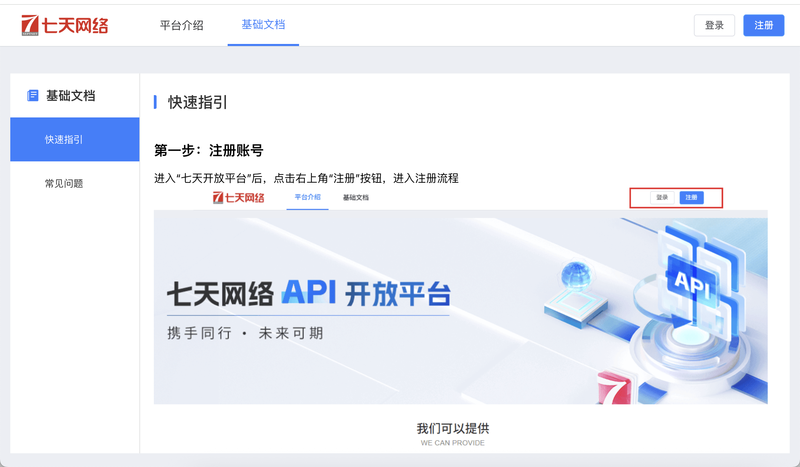This screenshot has width=800, height=467.
Task: Click the 快速指引 page heading
Action: tap(197, 102)
